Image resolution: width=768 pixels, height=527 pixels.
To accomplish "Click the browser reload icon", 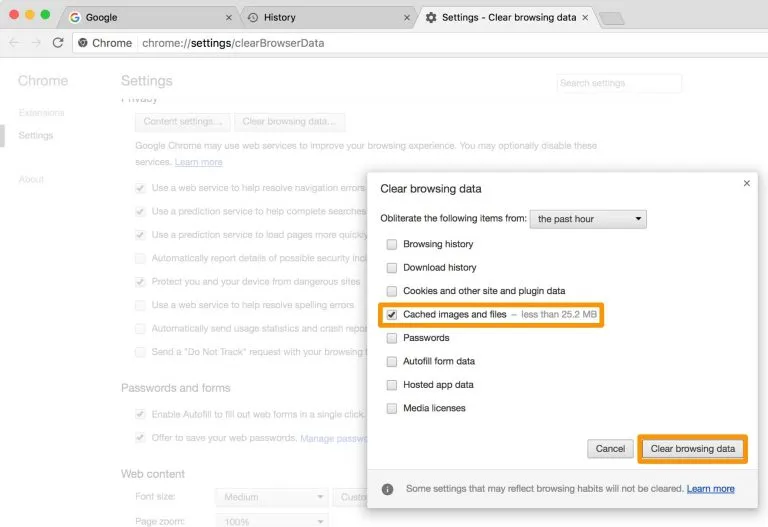I will 58,43.
